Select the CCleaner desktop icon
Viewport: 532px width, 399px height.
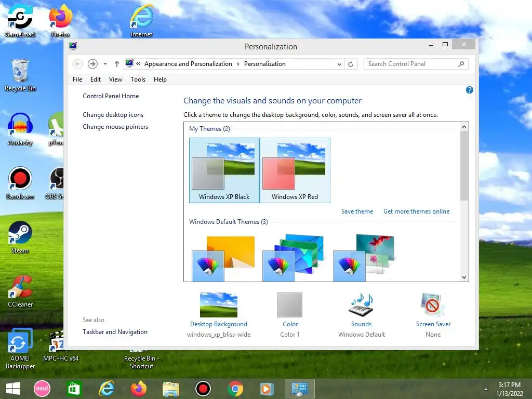tap(20, 291)
